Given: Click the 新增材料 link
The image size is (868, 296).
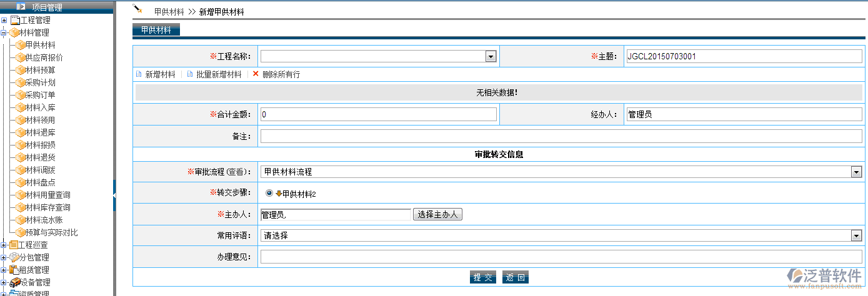Looking at the screenshot, I should pos(160,74).
